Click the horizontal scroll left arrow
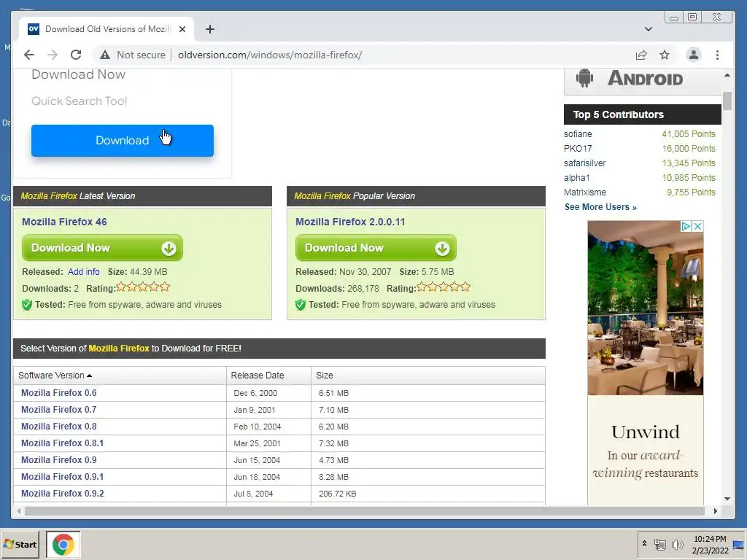This screenshot has width=747, height=560. pyautogui.click(x=18, y=511)
